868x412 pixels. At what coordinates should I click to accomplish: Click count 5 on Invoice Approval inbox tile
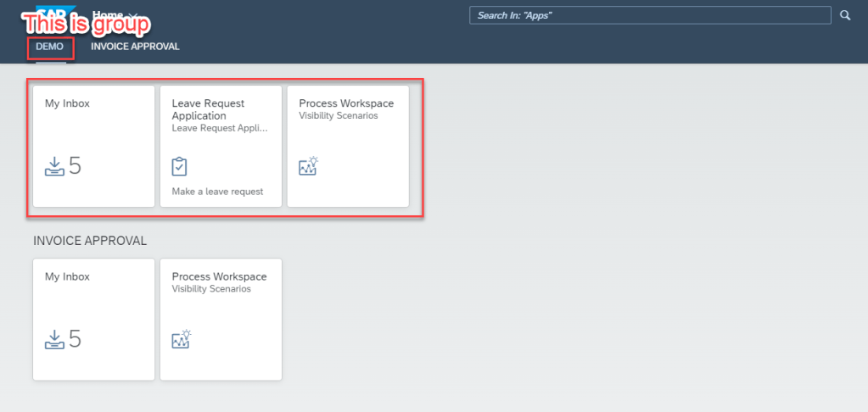pyautogui.click(x=76, y=339)
